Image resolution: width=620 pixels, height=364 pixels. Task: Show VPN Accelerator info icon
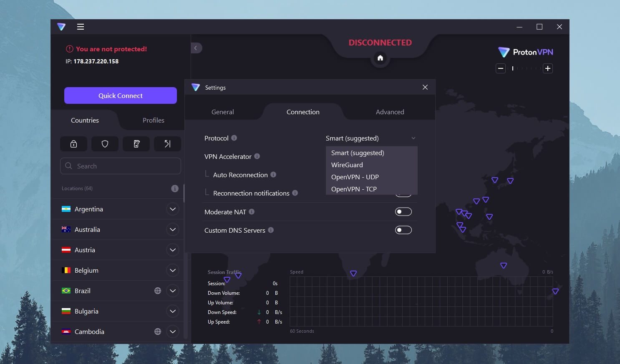(257, 156)
